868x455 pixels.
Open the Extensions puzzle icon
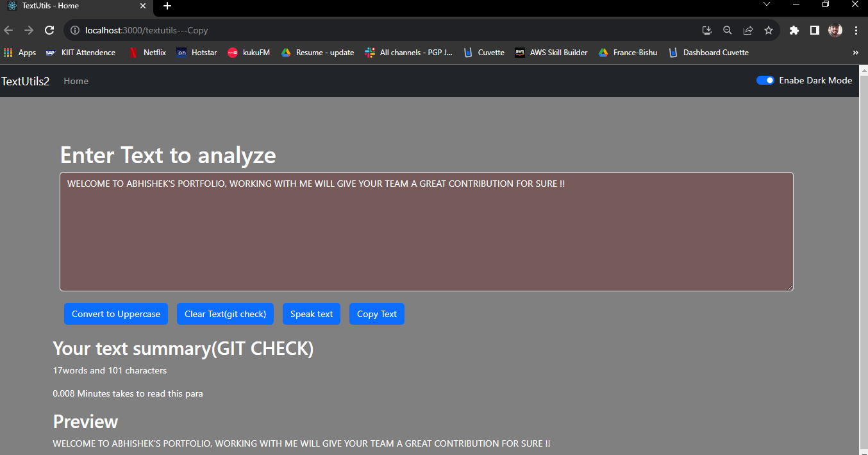click(x=794, y=30)
